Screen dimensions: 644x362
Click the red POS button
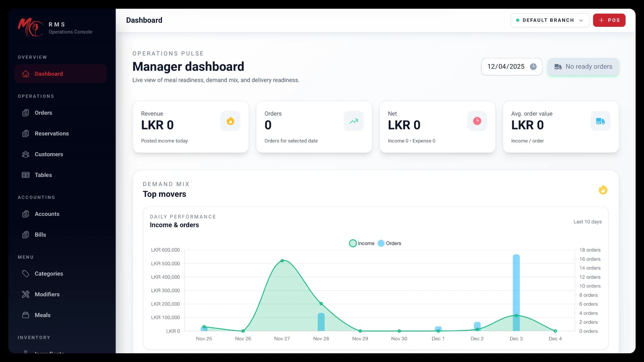pos(609,20)
